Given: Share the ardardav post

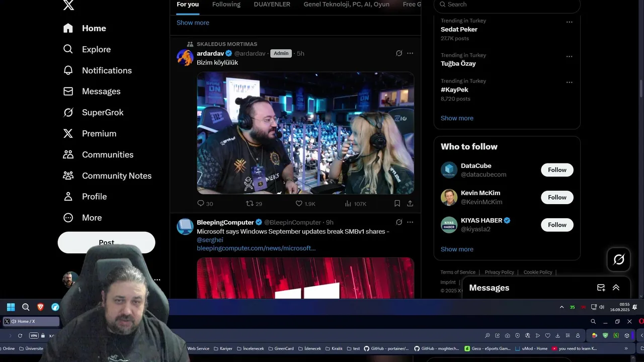Looking at the screenshot, I should click(x=410, y=204).
